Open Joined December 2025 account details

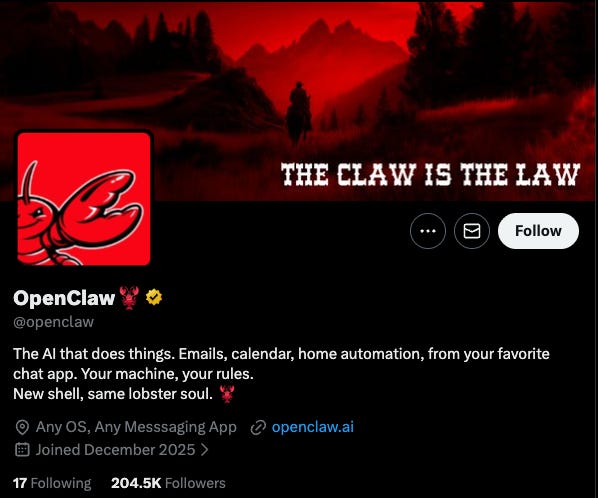point(115,450)
